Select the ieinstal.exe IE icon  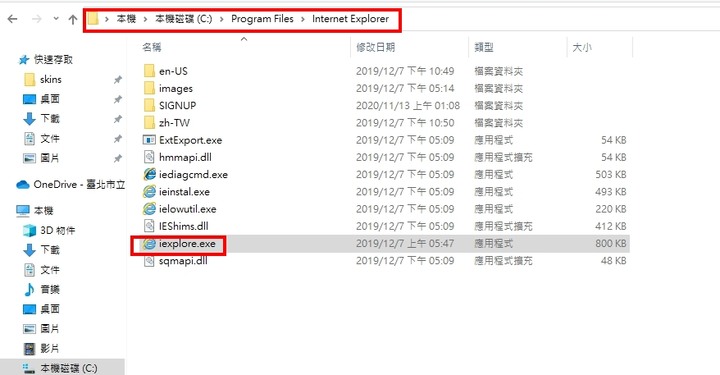pyautogui.click(x=149, y=191)
